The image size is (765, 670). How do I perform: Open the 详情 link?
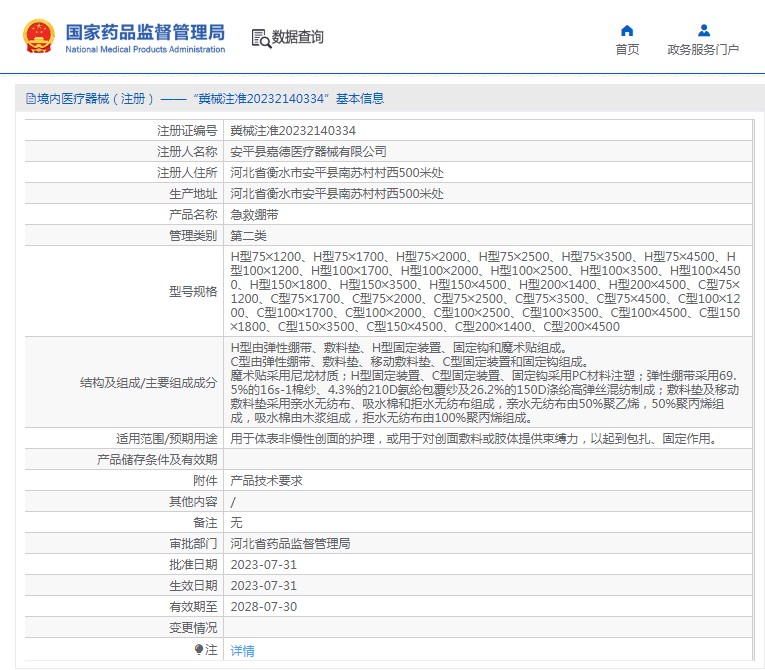(242, 651)
